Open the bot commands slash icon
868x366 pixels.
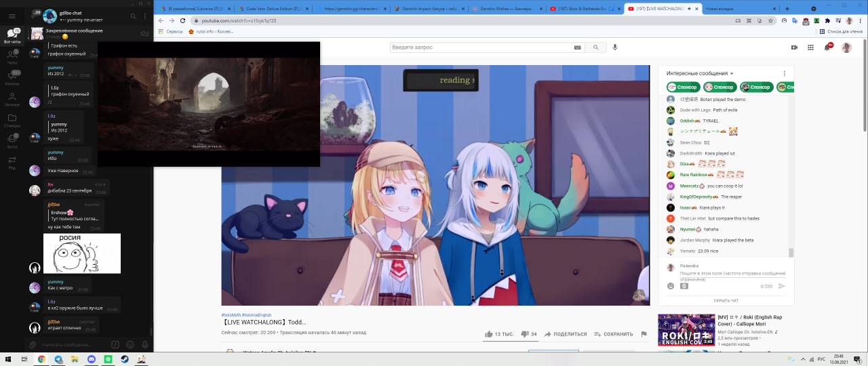click(115, 345)
